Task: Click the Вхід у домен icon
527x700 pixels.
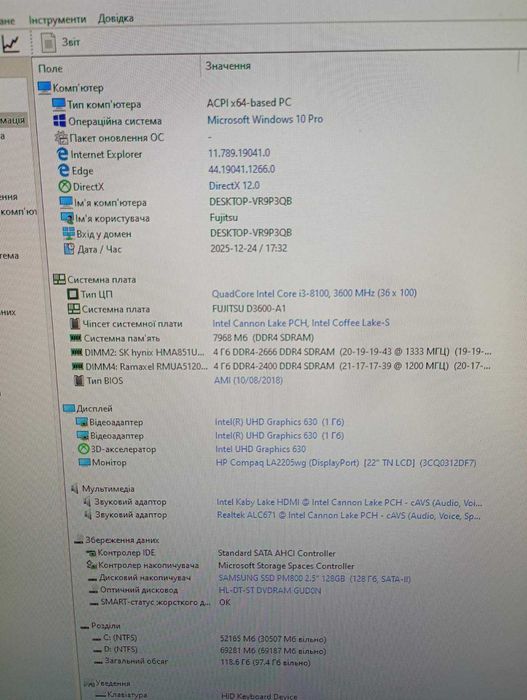Action: click(69, 233)
